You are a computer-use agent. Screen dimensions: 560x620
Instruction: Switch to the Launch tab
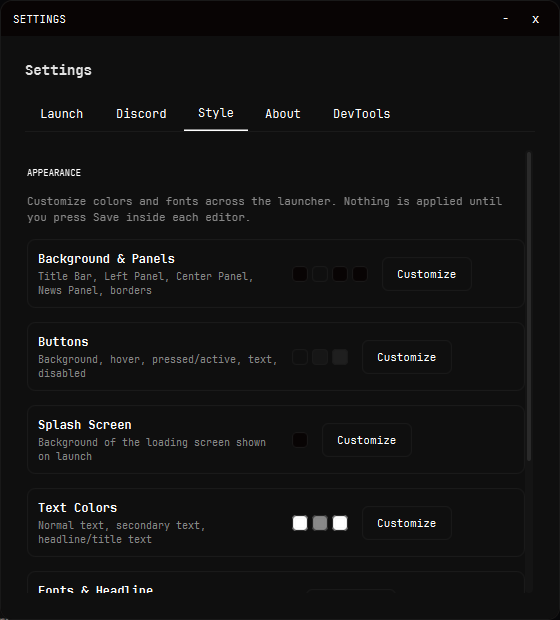pos(62,114)
